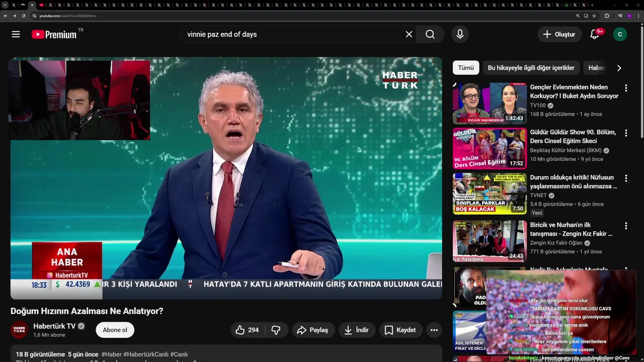Switch to the tab with green favicon
This screenshot has height=362, width=644.
click(567, 5)
